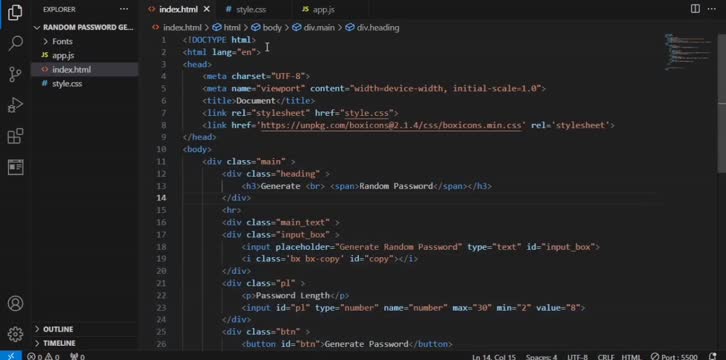
Task: Open Explorer more actions ellipsis
Action: click(124, 9)
